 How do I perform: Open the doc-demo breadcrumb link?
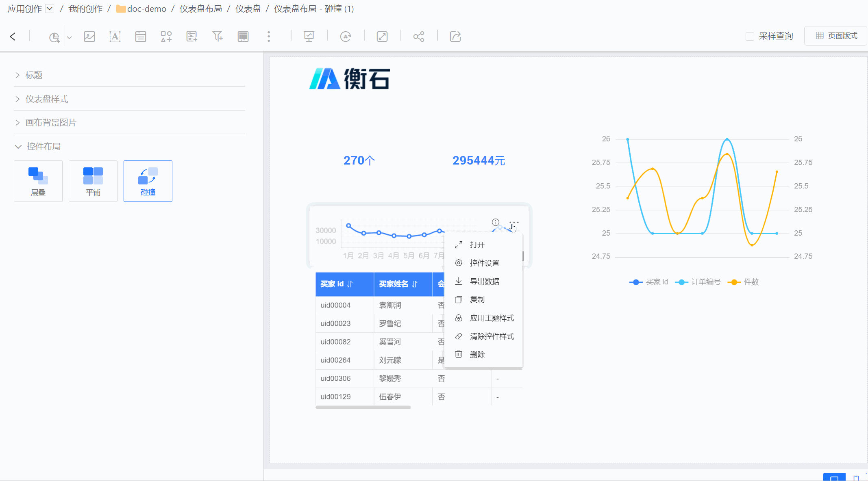[x=146, y=9]
